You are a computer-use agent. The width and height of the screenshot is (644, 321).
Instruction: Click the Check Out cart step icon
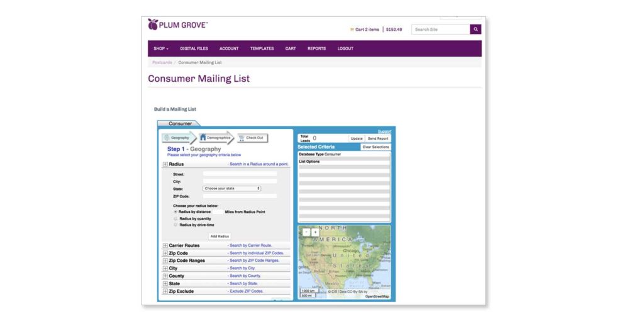pos(241,138)
